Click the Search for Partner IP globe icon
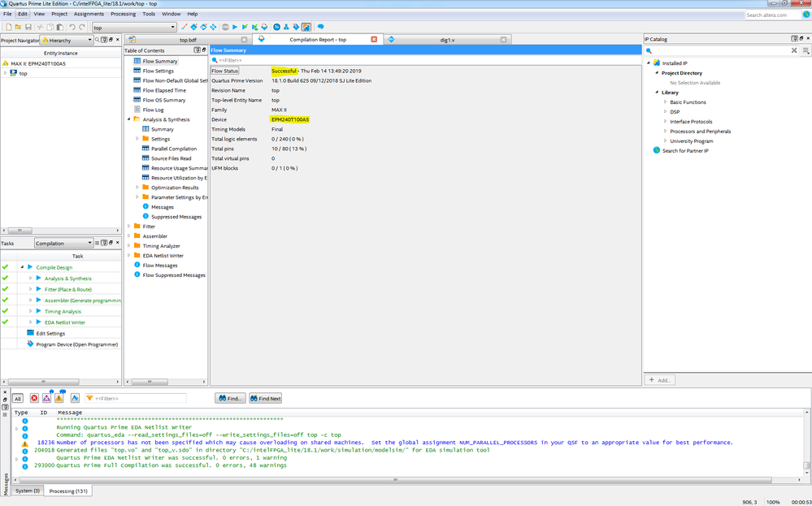The width and height of the screenshot is (812, 506). click(x=657, y=150)
